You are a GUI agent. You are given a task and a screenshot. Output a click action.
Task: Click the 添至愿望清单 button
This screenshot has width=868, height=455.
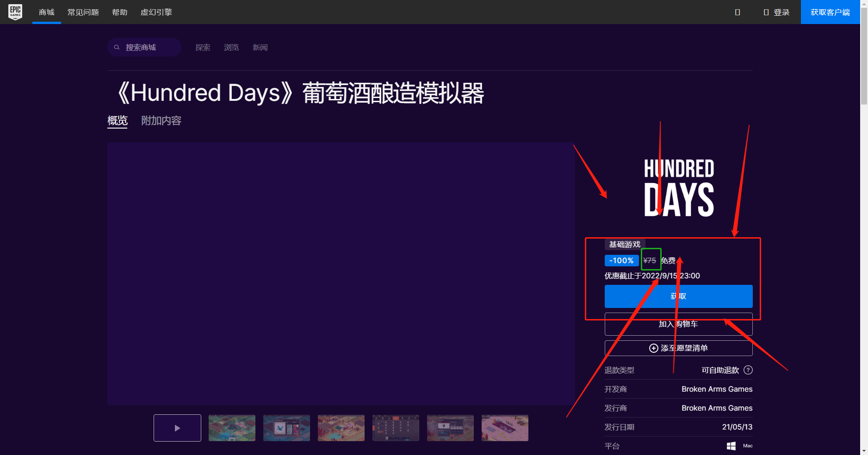pyautogui.click(x=679, y=348)
